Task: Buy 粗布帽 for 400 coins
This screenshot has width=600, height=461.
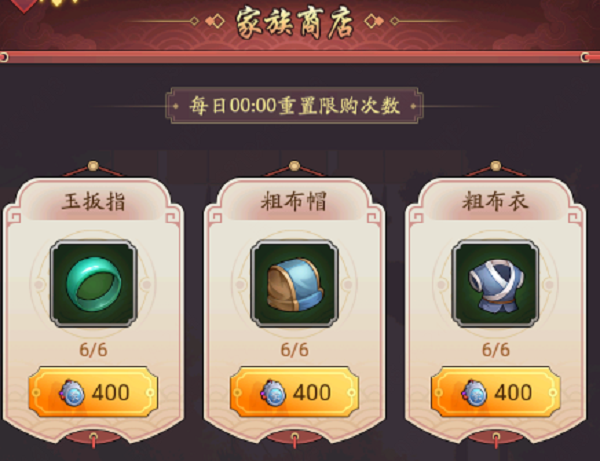Action: pos(294,392)
